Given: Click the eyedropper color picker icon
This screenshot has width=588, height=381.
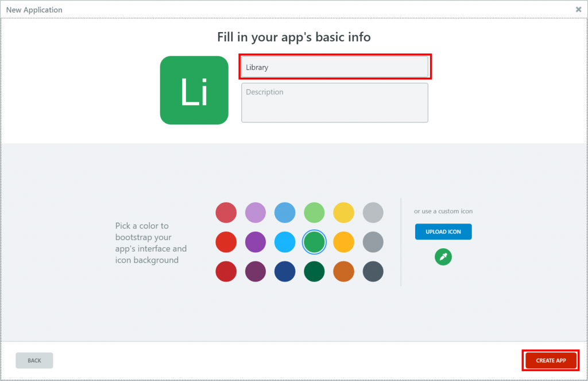Looking at the screenshot, I should click(x=443, y=257).
